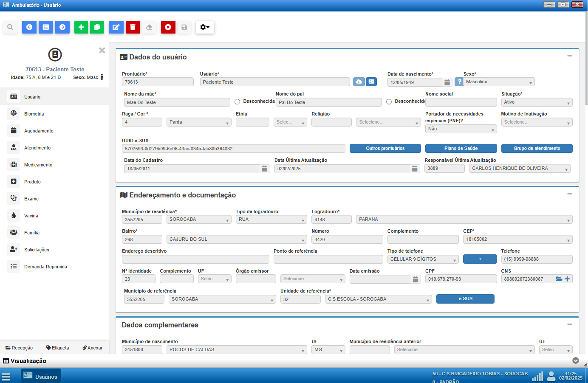Collapse the Dados do usuário panel
This screenshot has height=383, width=588.
tap(569, 56)
